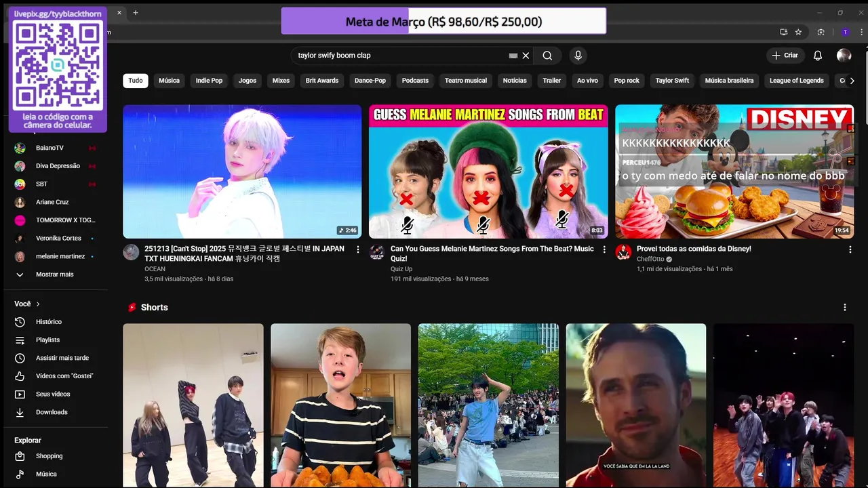Open a new browser tab with plus
The width and height of the screenshot is (868, 488).
coord(136,13)
